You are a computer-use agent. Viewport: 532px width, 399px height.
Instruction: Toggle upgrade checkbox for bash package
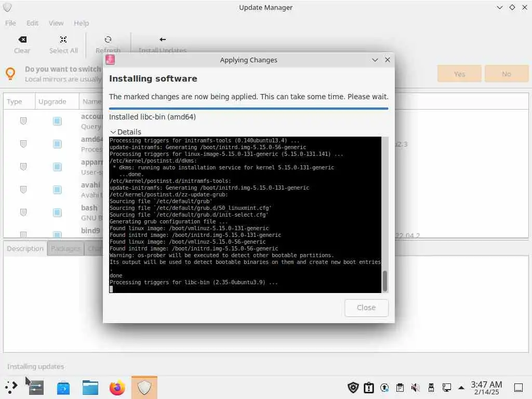[x=57, y=212]
